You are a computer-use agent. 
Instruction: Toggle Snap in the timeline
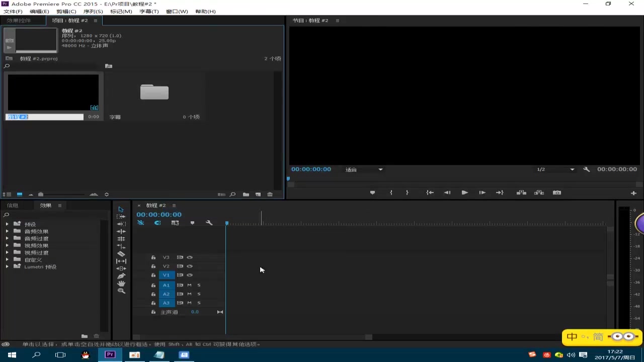157,223
